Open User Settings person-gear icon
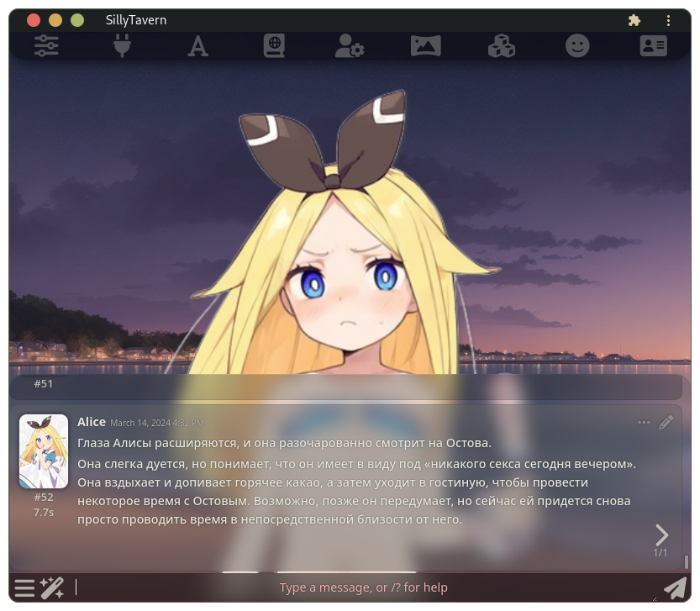The image size is (700, 611). pyautogui.click(x=350, y=45)
